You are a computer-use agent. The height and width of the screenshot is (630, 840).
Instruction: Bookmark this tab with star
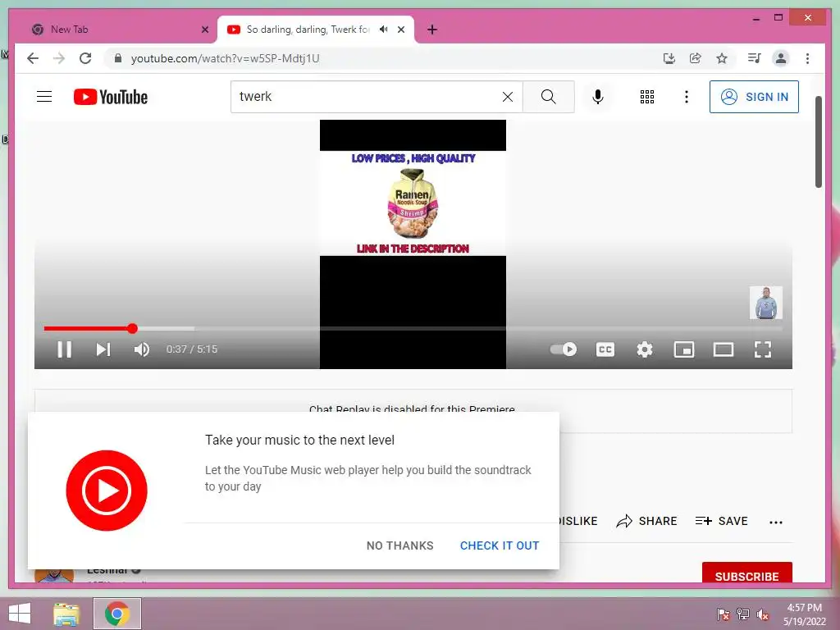point(722,58)
